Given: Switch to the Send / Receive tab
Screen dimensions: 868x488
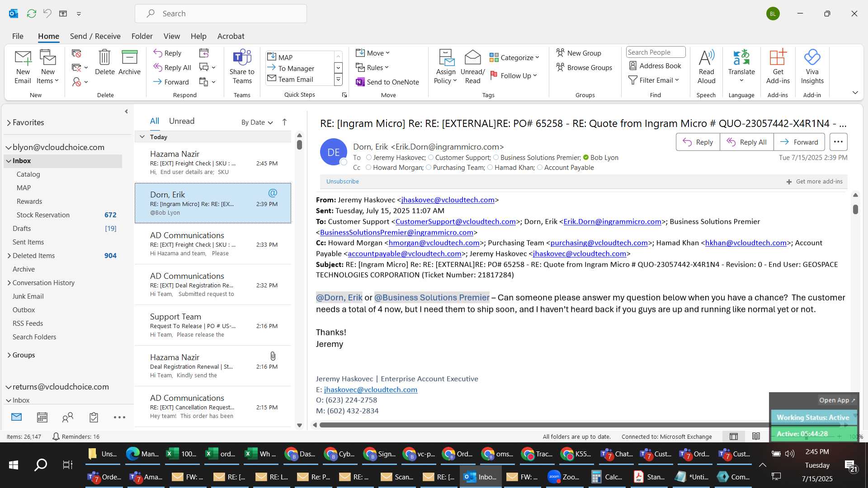Looking at the screenshot, I should pos(95,36).
